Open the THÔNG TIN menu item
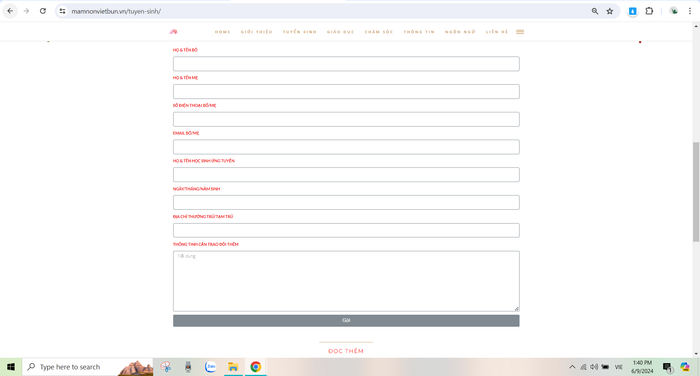 pos(419,32)
